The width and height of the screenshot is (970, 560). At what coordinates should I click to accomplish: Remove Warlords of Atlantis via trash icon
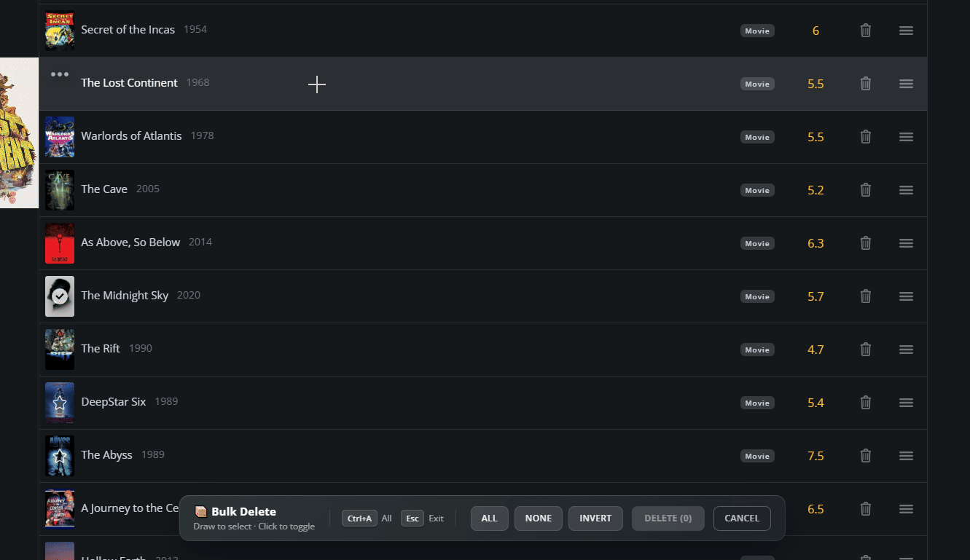pyautogui.click(x=866, y=137)
